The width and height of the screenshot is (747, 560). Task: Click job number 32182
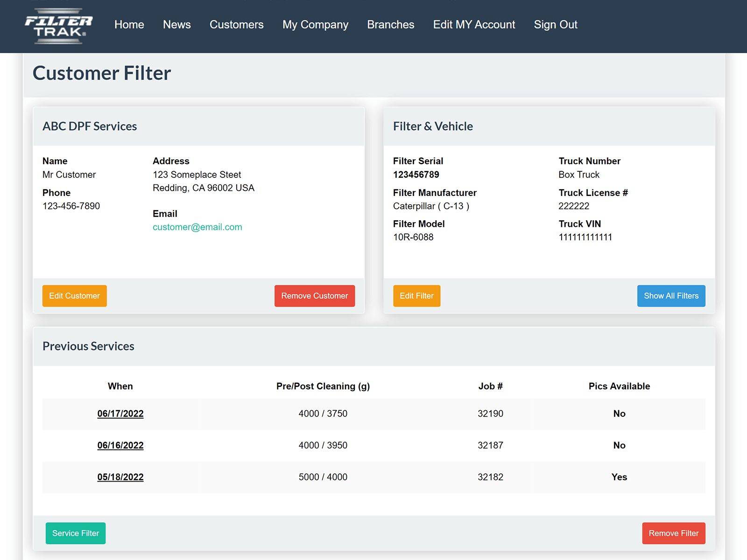[x=491, y=477]
